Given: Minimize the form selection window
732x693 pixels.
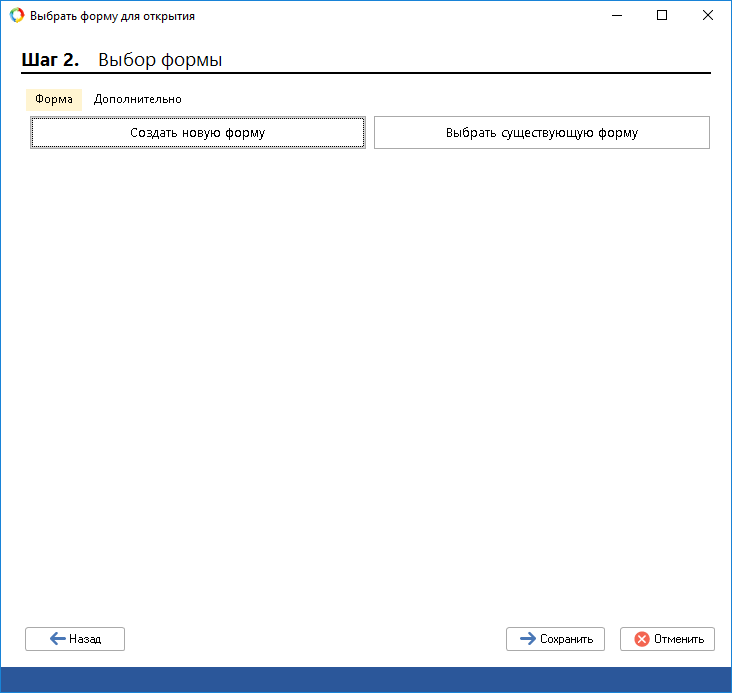Looking at the screenshot, I should [x=615, y=16].
